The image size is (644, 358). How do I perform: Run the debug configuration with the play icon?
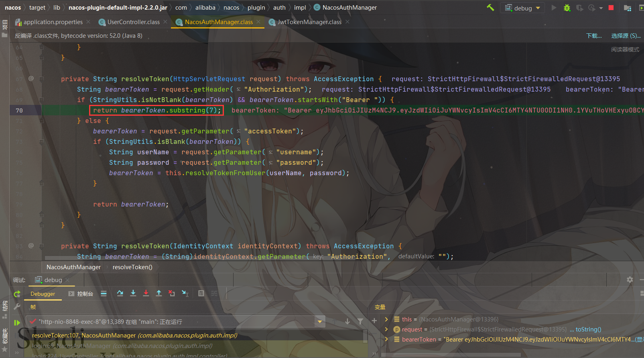pyautogui.click(x=554, y=8)
